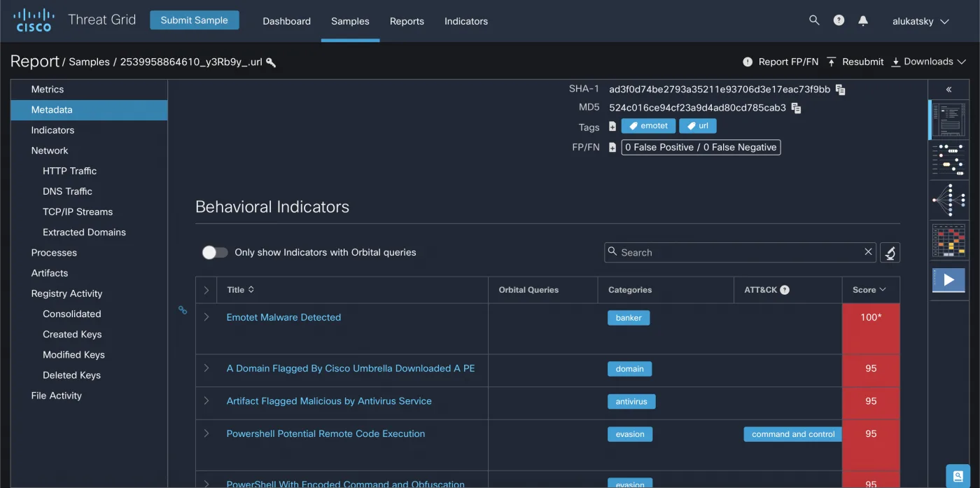Add a new tag with plus icon

pyautogui.click(x=612, y=127)
